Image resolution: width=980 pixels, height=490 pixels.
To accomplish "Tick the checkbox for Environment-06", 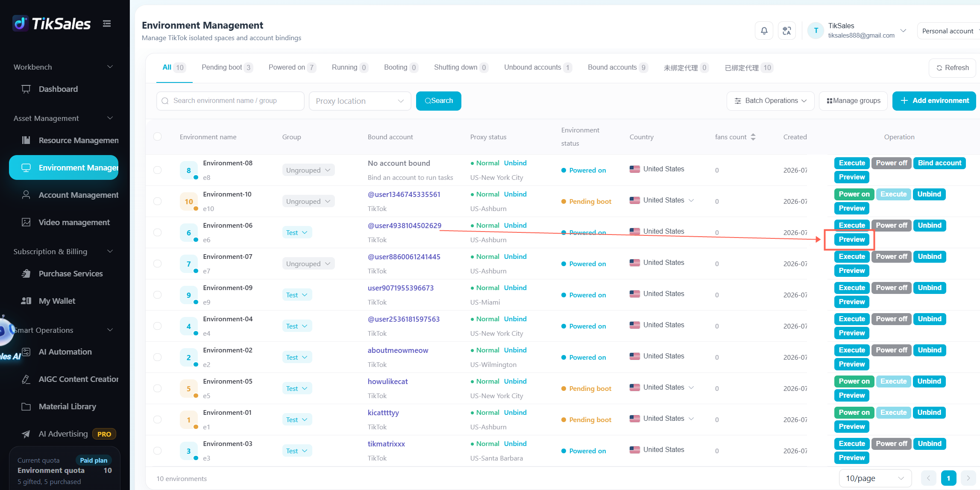I will (x=157, y=232).
